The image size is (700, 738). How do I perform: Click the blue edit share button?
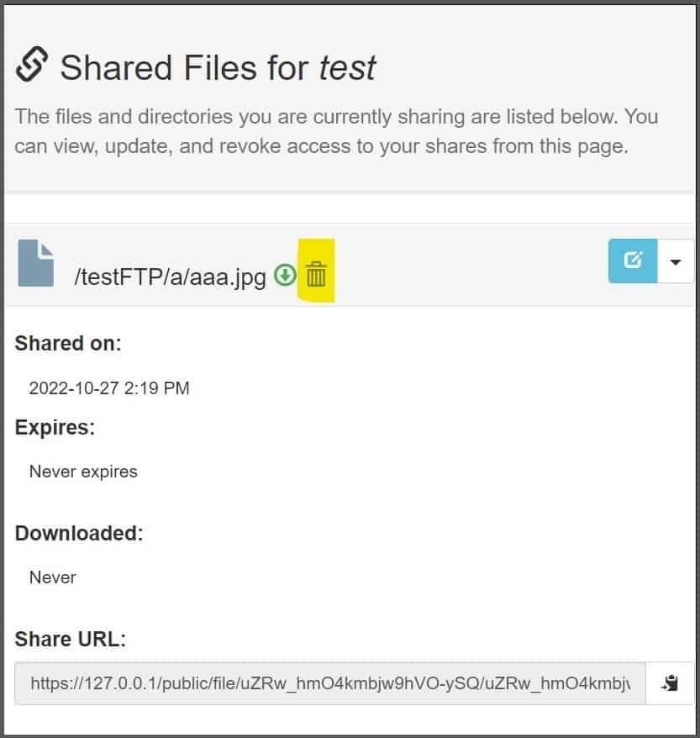point(633,261)
